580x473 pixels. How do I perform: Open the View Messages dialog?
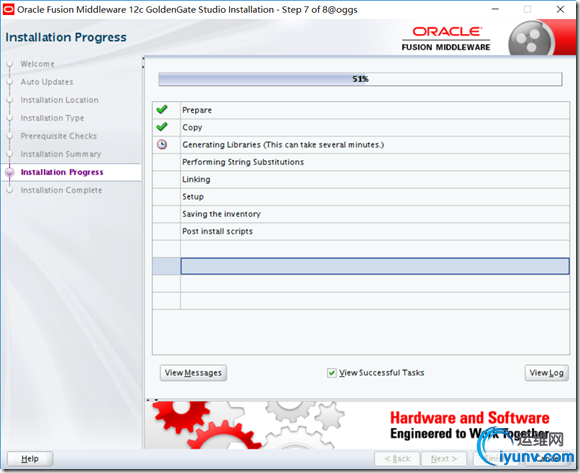tap(193, 373)
